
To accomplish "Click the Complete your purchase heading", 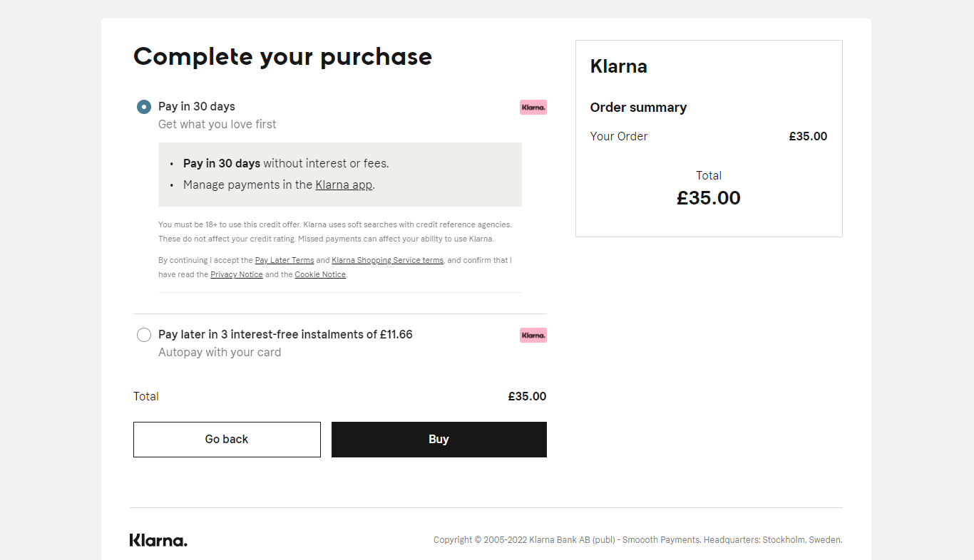I will tap(282, 57).
